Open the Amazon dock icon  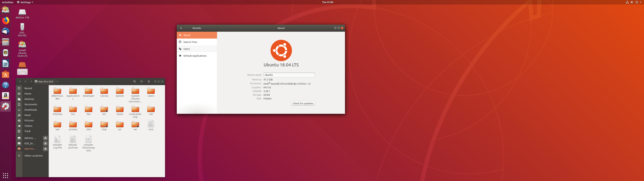[x=6, y=96]
